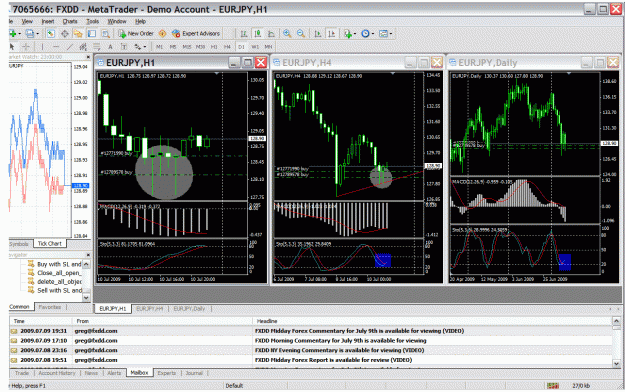
Task: Switch timeframe to M5
Action: [173, 47]
